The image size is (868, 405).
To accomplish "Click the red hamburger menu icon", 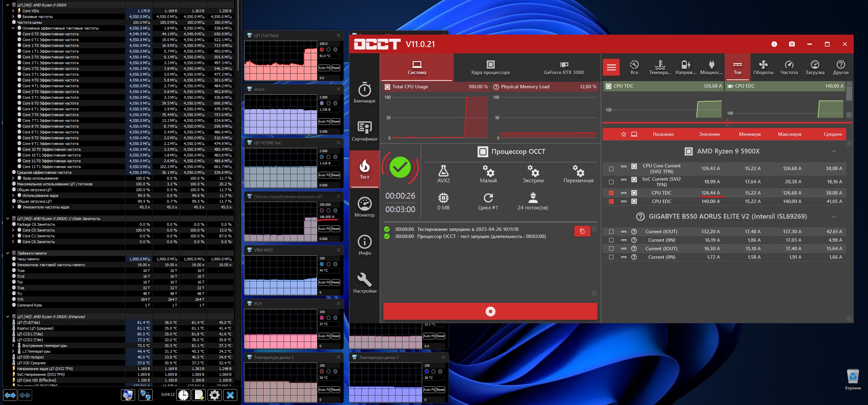I will tap(611, 67).
